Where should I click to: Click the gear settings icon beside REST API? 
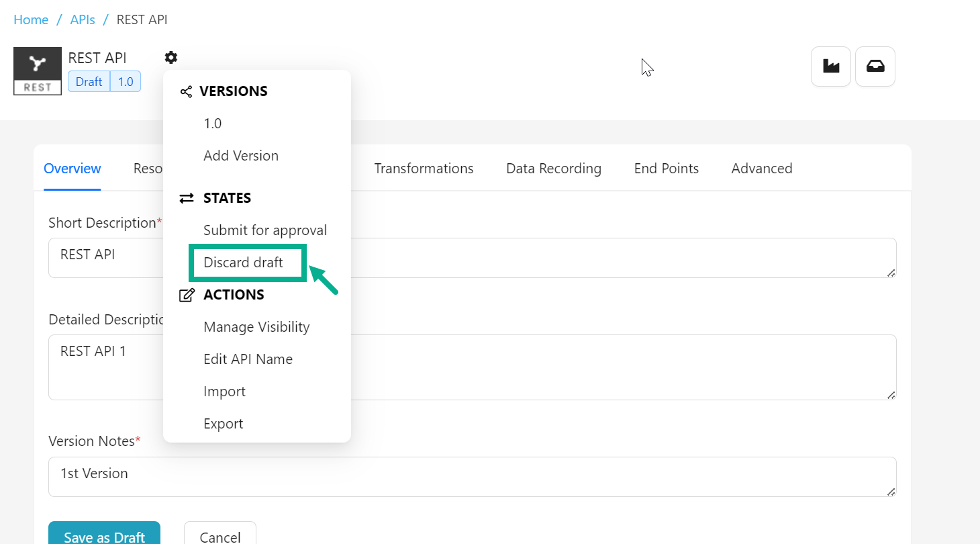point(171,58)
